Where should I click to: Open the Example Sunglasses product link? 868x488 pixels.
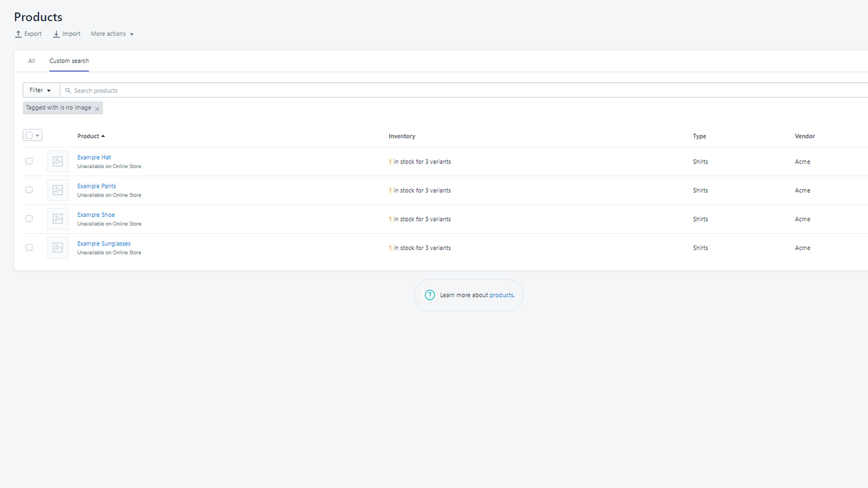click(x=104, y=243)
